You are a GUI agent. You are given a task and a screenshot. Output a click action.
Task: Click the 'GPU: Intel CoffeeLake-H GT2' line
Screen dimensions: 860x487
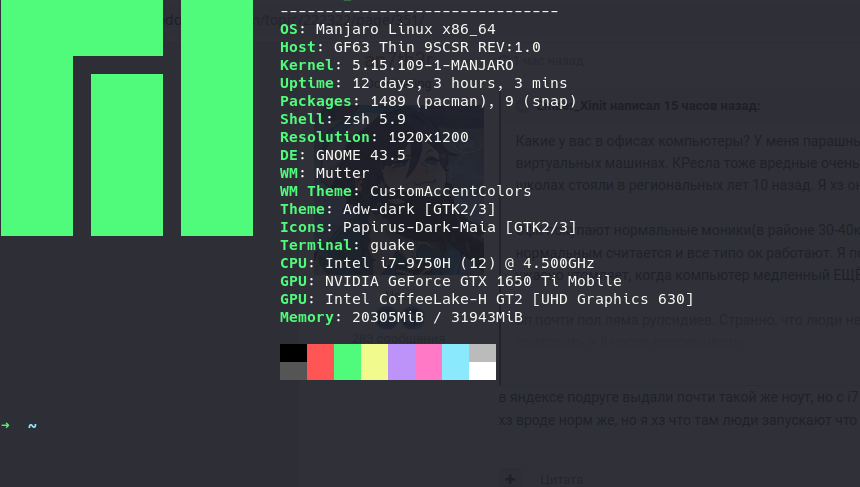click(x=486, y=299)
